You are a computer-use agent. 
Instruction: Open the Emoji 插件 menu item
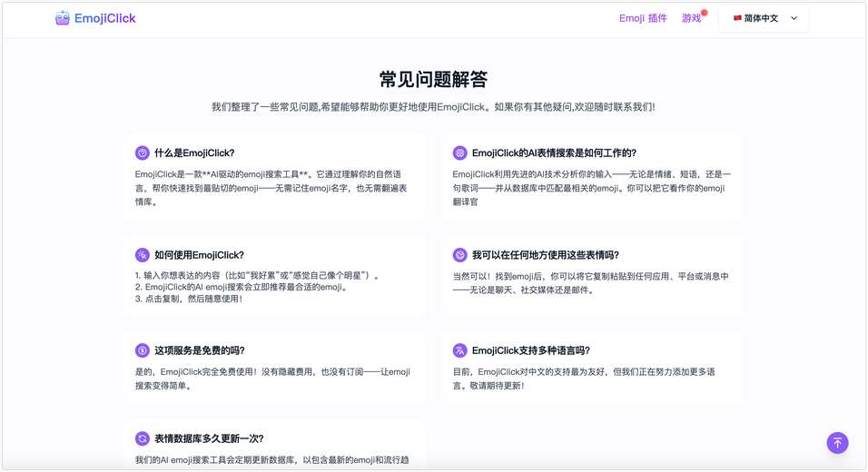[x=643, y=18]
